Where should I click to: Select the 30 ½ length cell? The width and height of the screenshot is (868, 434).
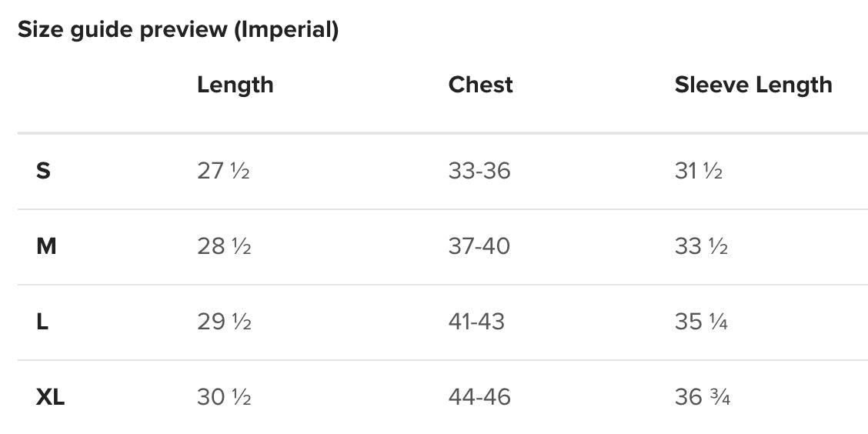[x=224, y=397]
